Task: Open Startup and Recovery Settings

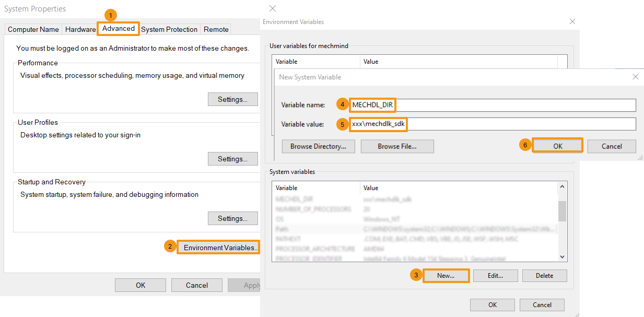Action: point(233,218)
